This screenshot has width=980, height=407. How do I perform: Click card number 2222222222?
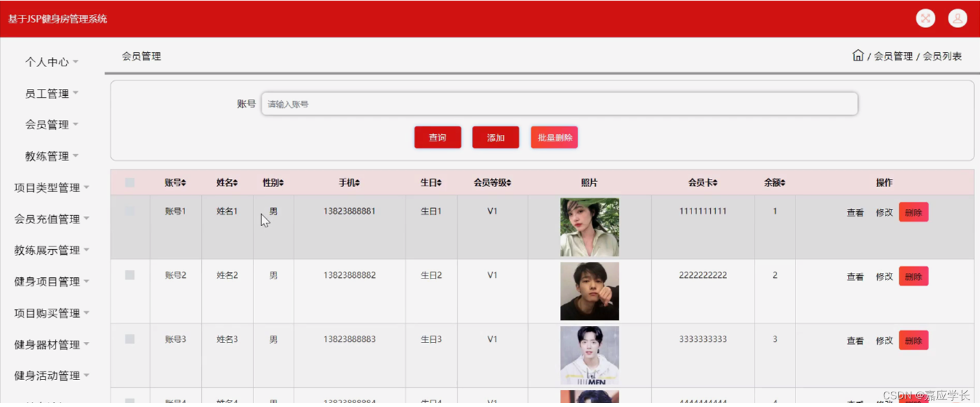point(703,275)
